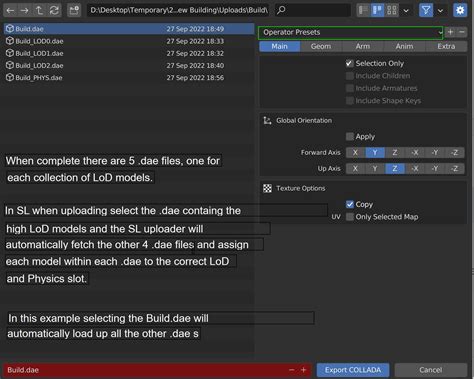Toggle file filtering funnel icon
Viewport: 474px width, 379px height.
426,10
